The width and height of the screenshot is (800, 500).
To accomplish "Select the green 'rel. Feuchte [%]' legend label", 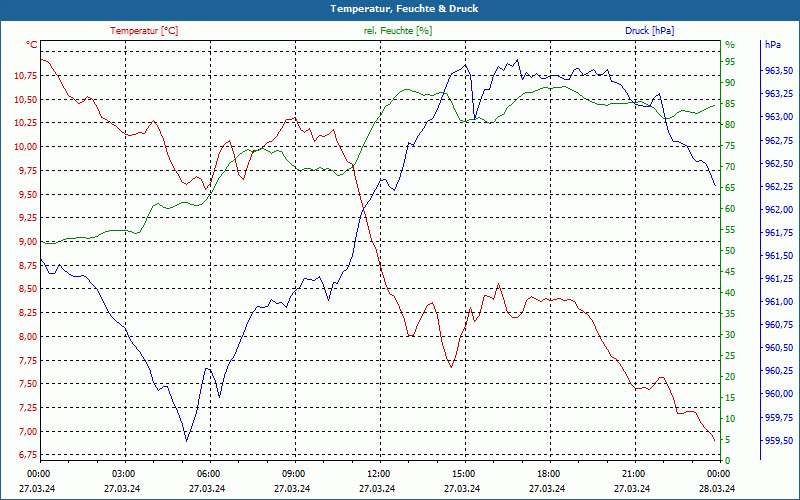I will pos(397,31).
